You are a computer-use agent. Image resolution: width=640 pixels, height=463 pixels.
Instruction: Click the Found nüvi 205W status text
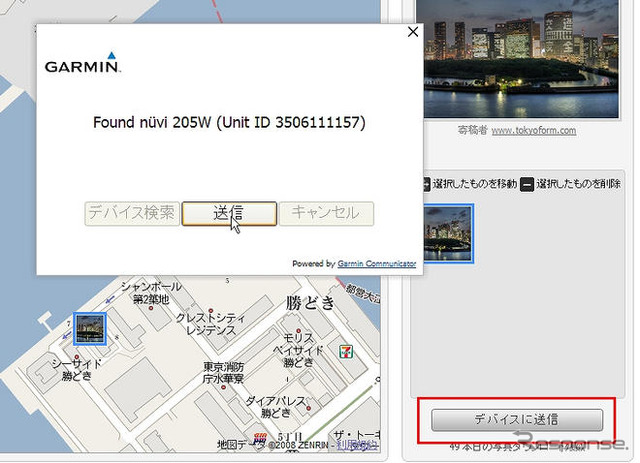coord(229,122)
